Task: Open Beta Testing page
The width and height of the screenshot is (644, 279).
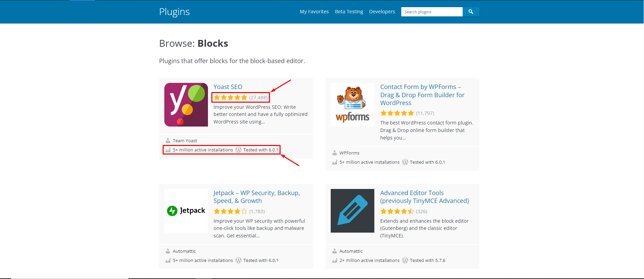Action: pyautogui.click(x=349, y=12)
